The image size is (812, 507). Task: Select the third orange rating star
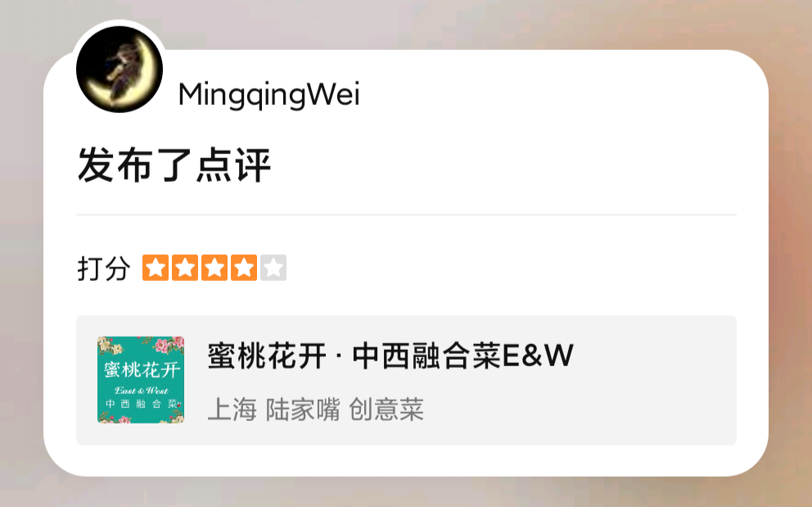tap(214, 268)
